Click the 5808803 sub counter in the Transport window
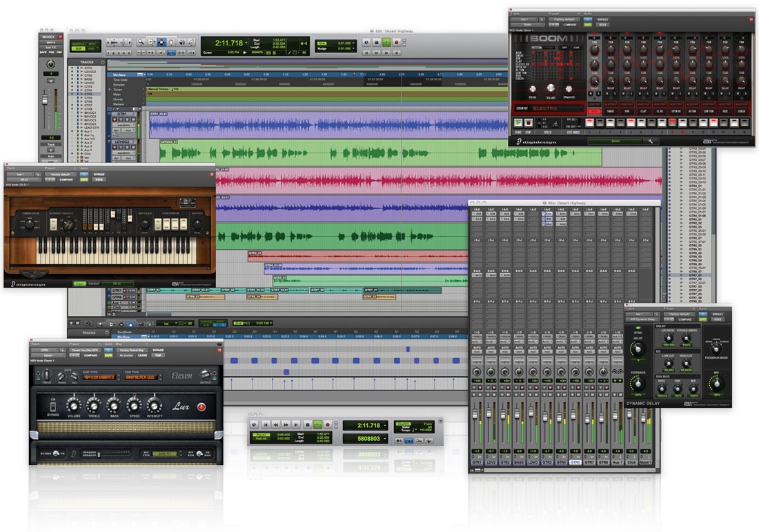Viewport: 759px width, 532px height. pos(366,439)
